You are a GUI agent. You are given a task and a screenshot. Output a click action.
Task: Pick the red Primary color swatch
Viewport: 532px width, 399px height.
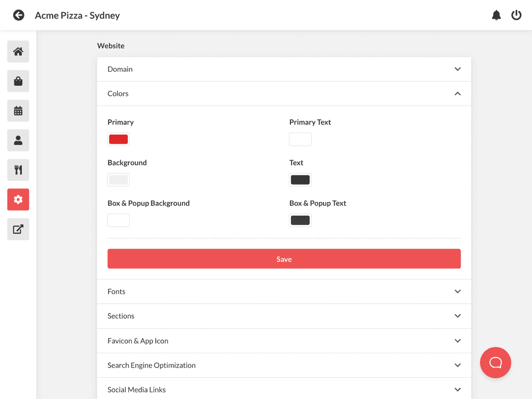coord(118,139)
